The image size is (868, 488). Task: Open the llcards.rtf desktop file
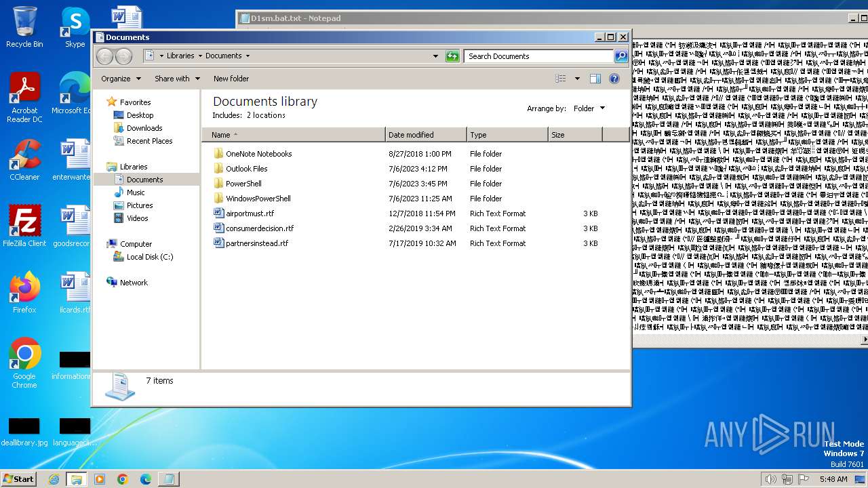point(75,292)
